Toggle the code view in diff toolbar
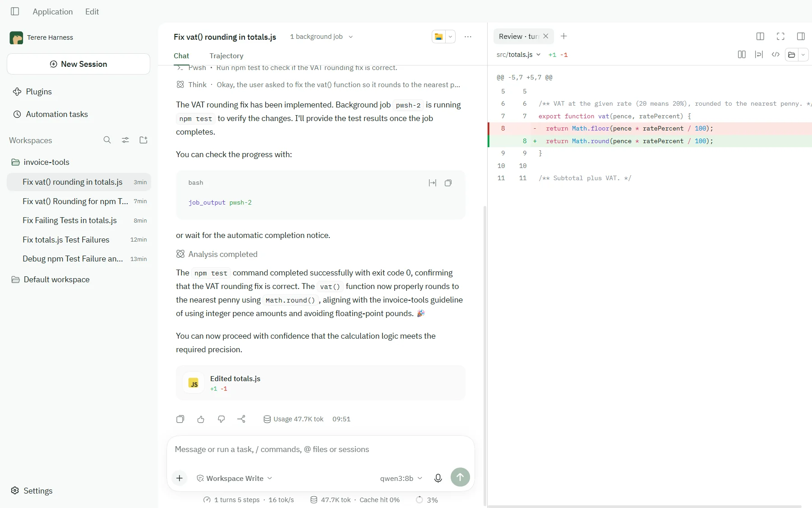Viewport: 812px width, 508px height. pyautogui.click(x=775, y=55)
